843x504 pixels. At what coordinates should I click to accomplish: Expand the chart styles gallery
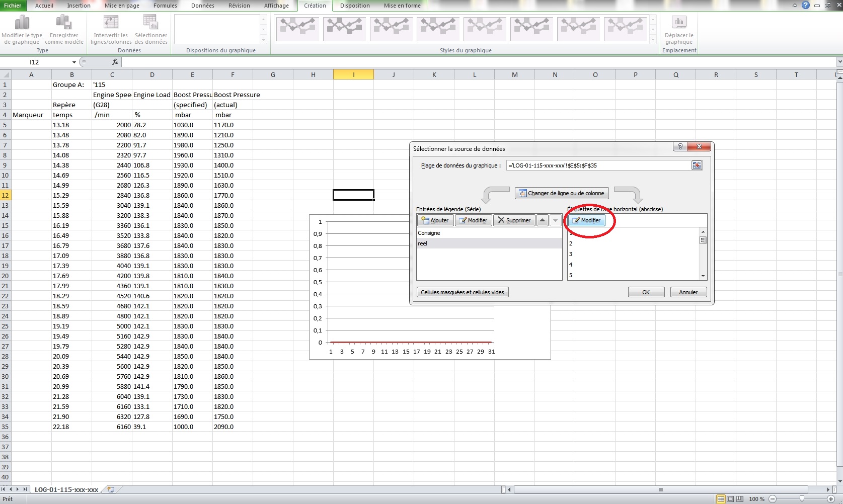coord(653,40)
